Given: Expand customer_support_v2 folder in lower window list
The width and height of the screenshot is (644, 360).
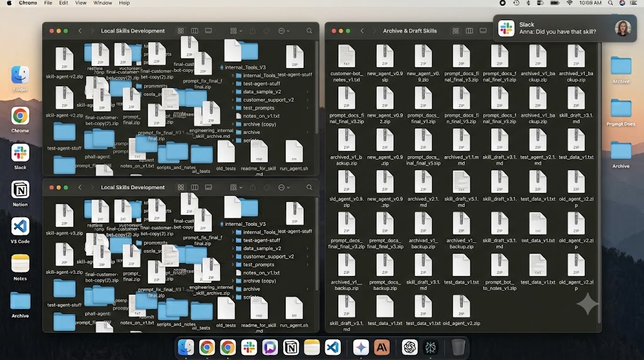Looking at the screenshot, I should click(x=233, y=256).
